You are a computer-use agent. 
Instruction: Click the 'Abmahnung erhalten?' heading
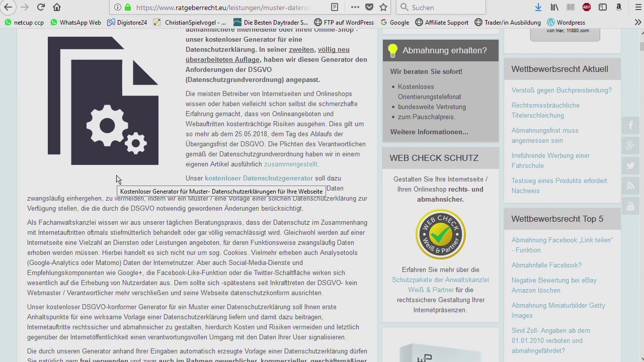point(445,50)
